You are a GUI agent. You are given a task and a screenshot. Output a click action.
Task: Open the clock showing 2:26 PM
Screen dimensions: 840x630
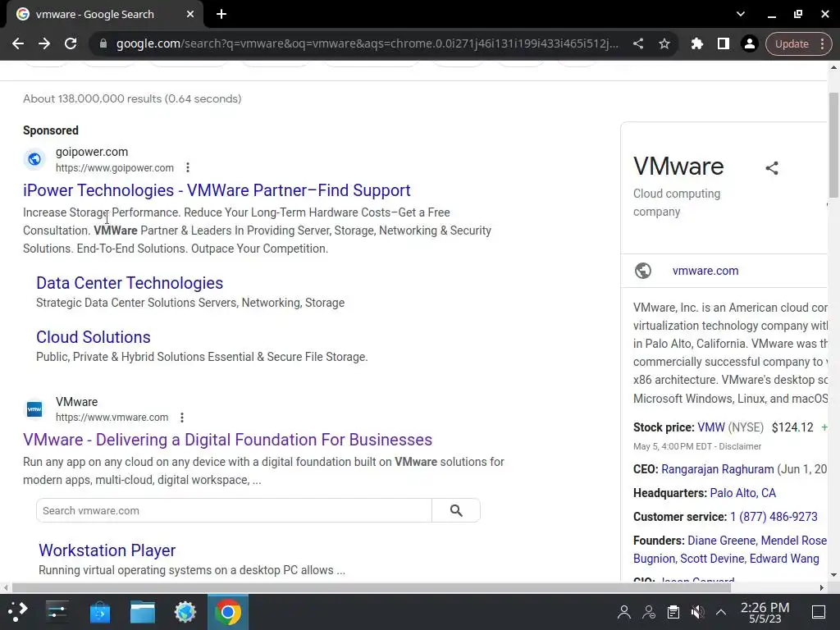765,612
